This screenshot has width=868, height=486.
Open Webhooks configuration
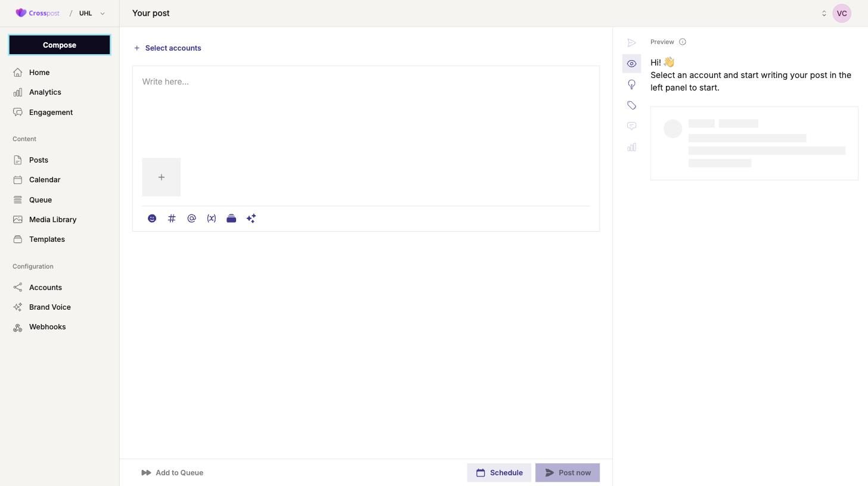(48, 327)
